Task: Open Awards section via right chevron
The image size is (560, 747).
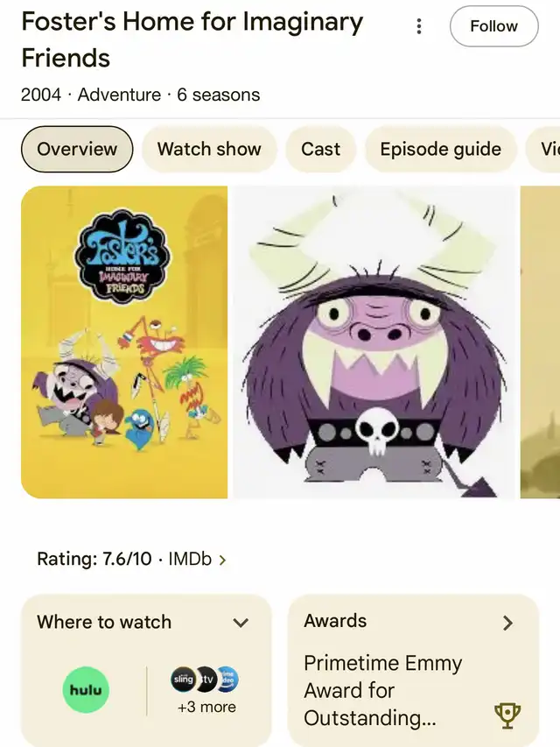Action: click(508, 623)
